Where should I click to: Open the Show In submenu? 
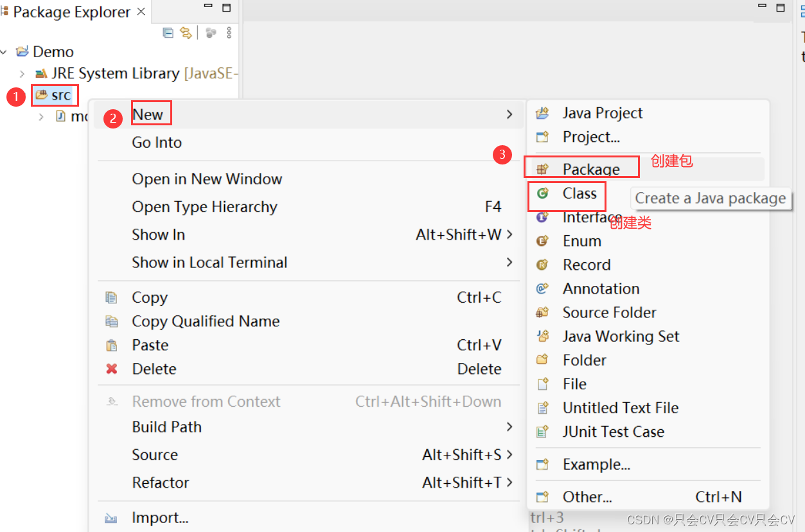point(158,234)
